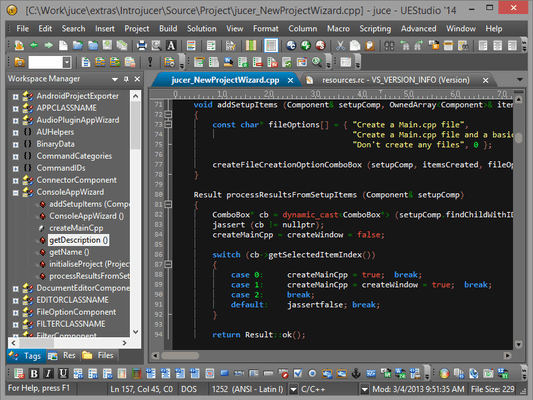Select getName () in tag list

point(69,252)
